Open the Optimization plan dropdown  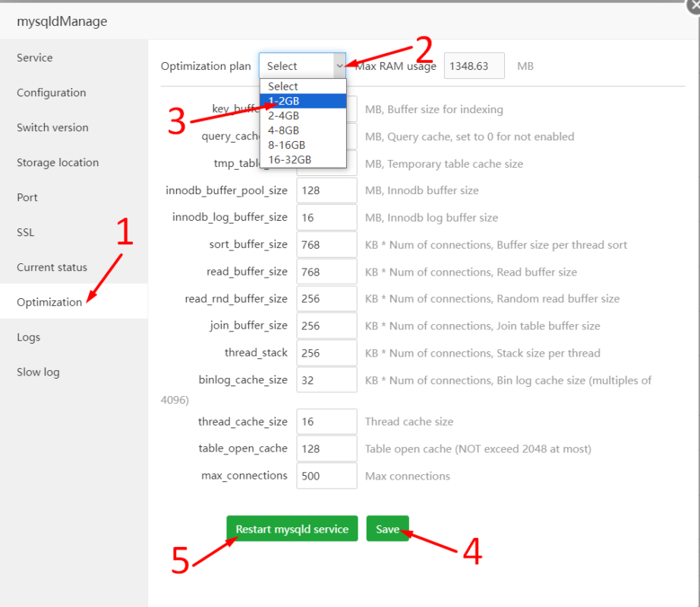tap(302, 66)
